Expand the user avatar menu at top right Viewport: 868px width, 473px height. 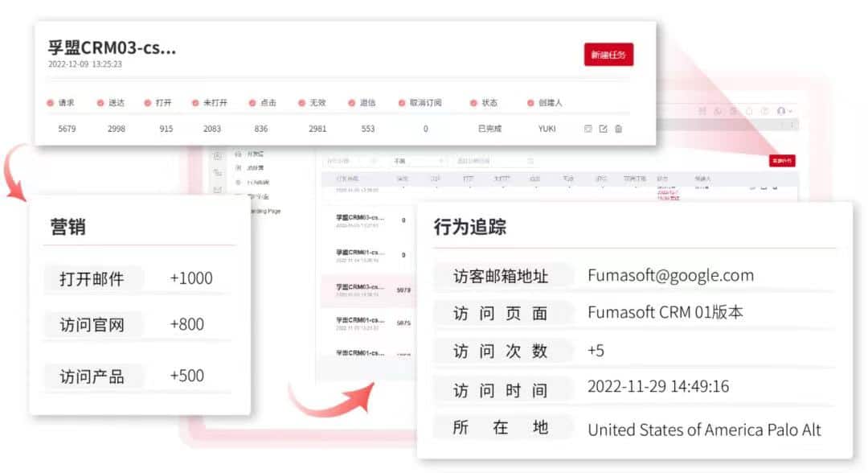coord(784,111)
